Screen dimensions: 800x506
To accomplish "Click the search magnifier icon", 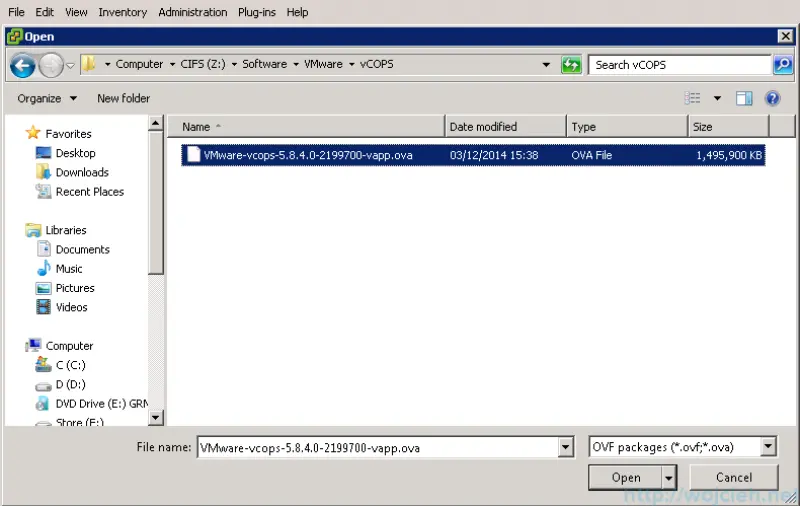I will click(782, 65).
